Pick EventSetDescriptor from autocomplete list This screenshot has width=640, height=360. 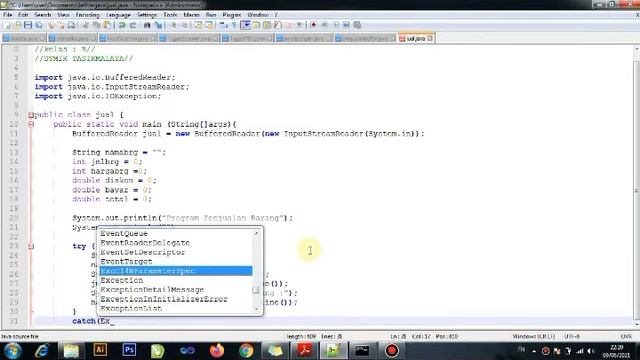(176, 252)
